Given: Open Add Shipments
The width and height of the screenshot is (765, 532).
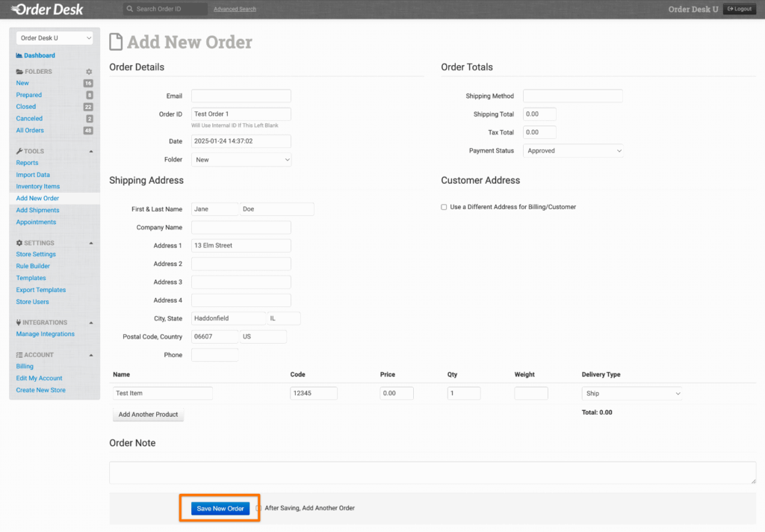Looking at the screenshot, I should [x=37, y=211].
